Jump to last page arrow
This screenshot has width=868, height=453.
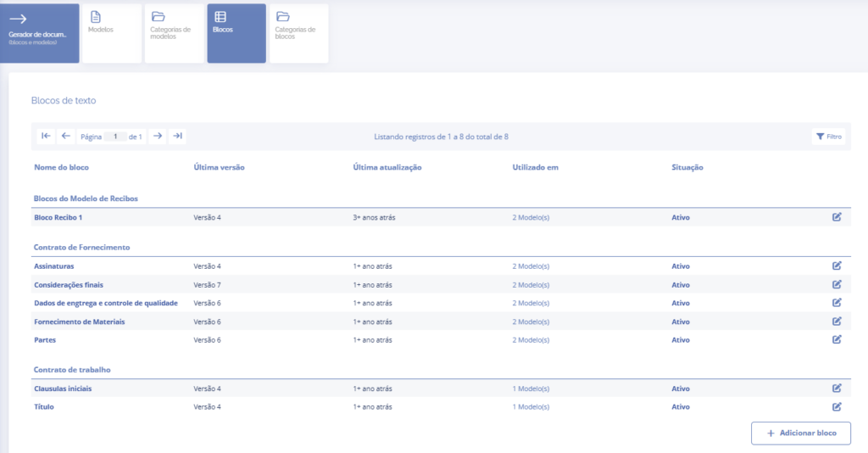[x=176, y=136]
